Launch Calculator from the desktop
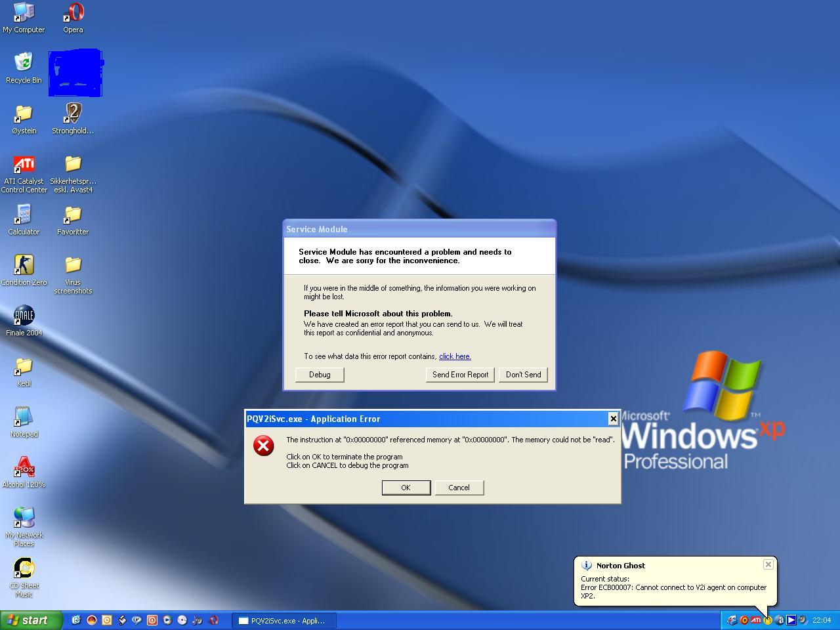The height and width of the screenshot is (630, 840). 24,220
